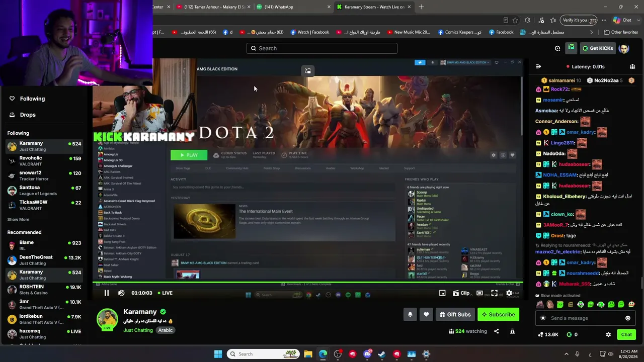644x362 pixels.
Task: Pause the Karamany live stream
Action: tap(107, 293)
